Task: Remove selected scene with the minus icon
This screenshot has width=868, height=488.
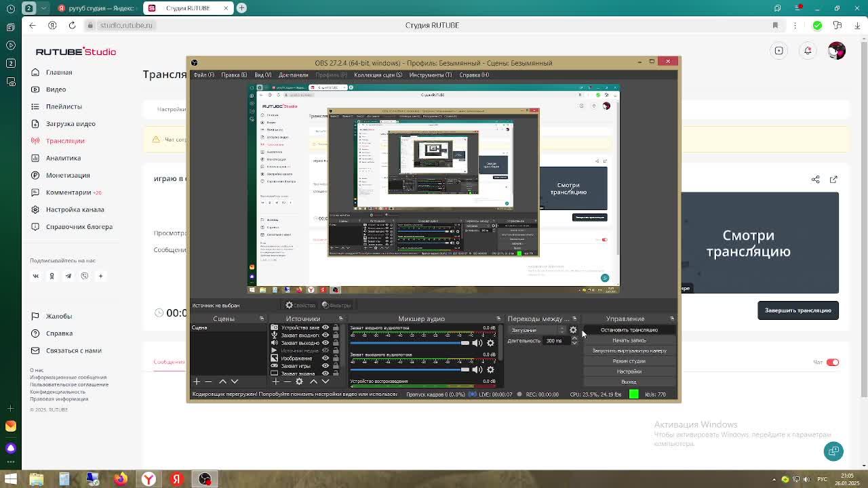Action: point(208,382)
